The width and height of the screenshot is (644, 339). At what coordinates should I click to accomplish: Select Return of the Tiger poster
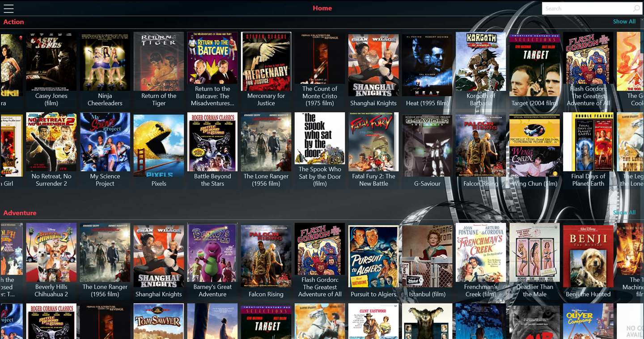click(159, 62)
